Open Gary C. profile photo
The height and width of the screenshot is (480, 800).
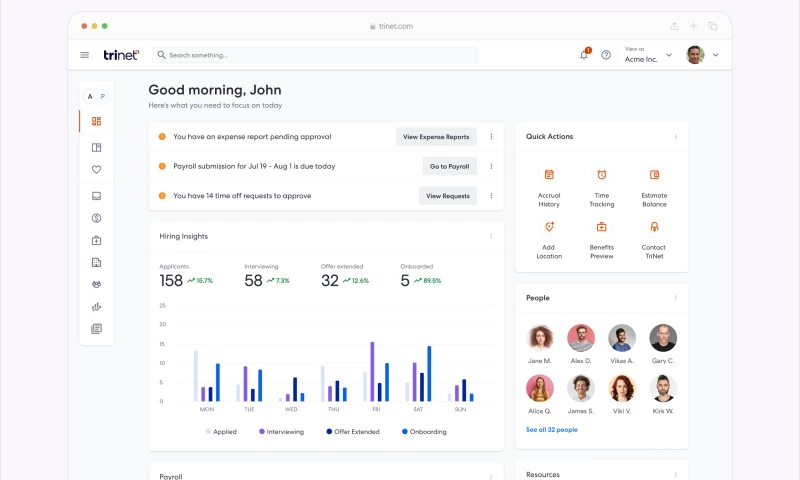click(663, 338)
